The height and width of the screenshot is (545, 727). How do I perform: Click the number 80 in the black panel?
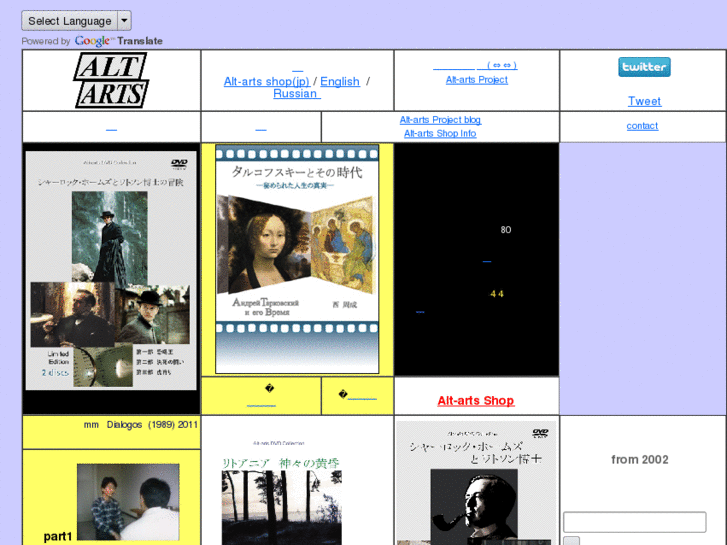[x=506, y=230]
